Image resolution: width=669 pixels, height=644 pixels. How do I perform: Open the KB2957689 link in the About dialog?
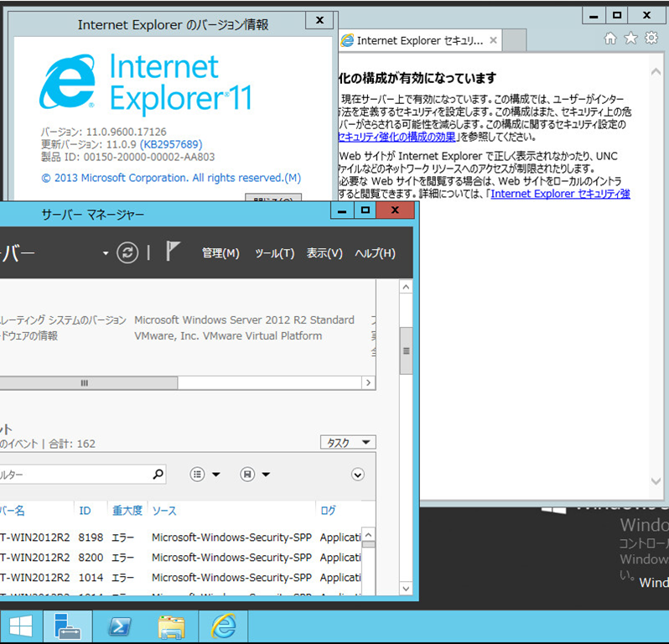(171, 144)
